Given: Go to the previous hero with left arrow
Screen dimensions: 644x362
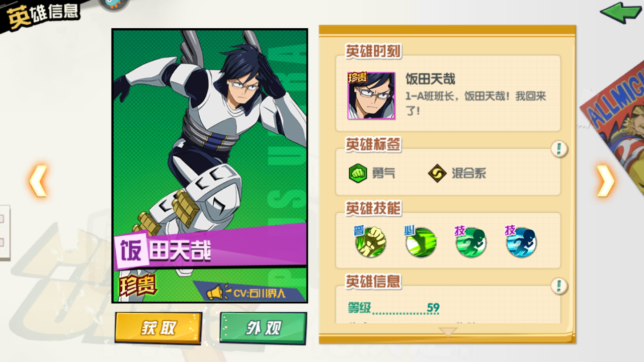Looking at the screenshot, I should click(x=38, y=180).
